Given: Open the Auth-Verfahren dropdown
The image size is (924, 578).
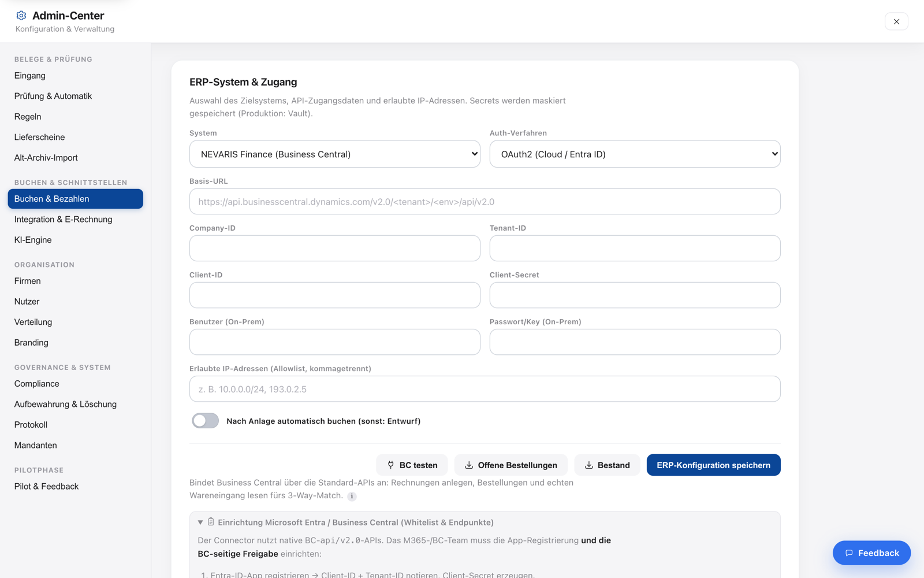Looking at the screenshot, I should [x=635, y=154].
